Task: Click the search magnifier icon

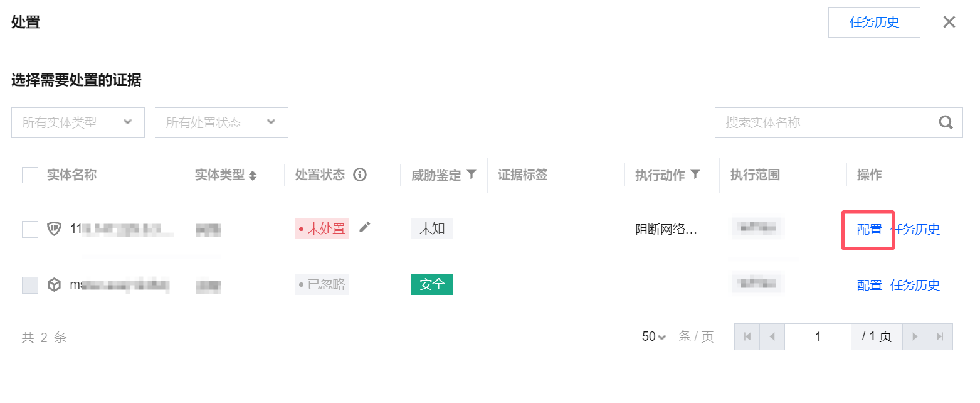Action: coord(946,122)
